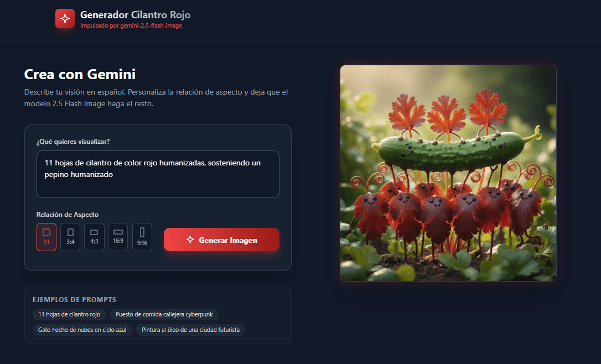This screenshot has height=364, width=601.
Task: Click the red sparkle app logo icon
Action: [65, 18]
